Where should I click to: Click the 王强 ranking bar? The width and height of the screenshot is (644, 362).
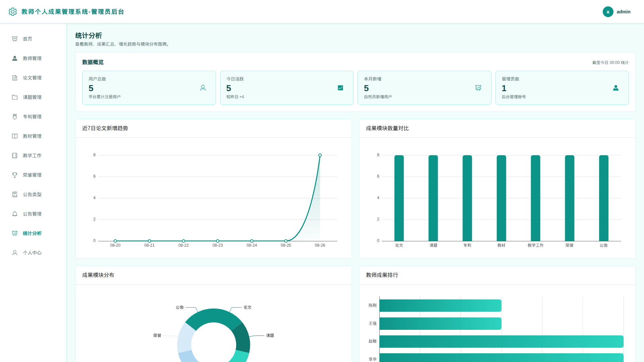[440, 324]
